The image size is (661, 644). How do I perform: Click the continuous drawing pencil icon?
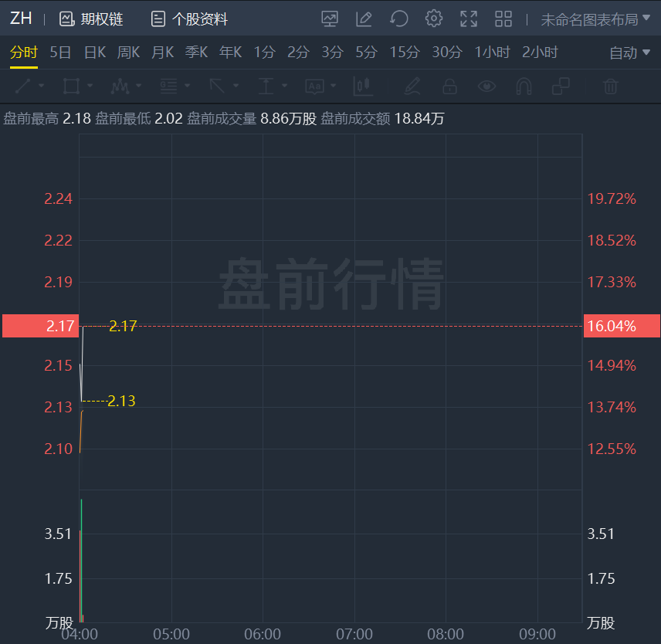point(412,86)
